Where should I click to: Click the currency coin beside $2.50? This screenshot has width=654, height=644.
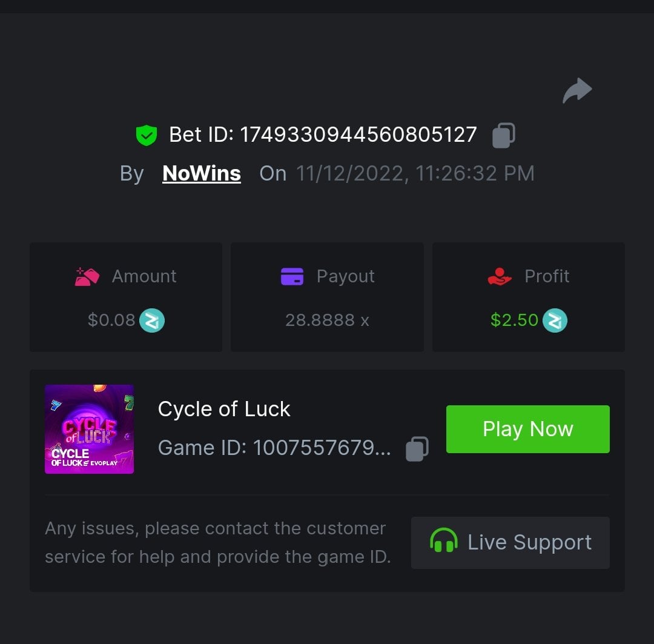coord(555,320)
